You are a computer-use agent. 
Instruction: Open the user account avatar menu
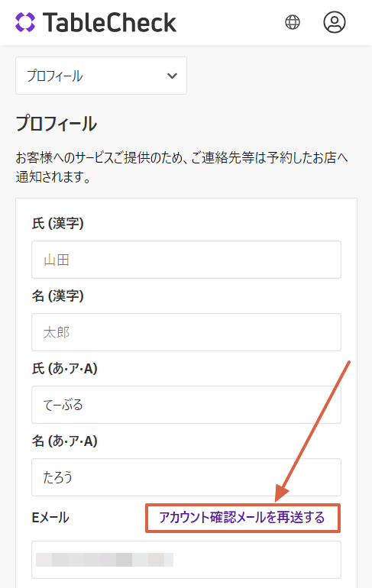(x=335, y=22)
